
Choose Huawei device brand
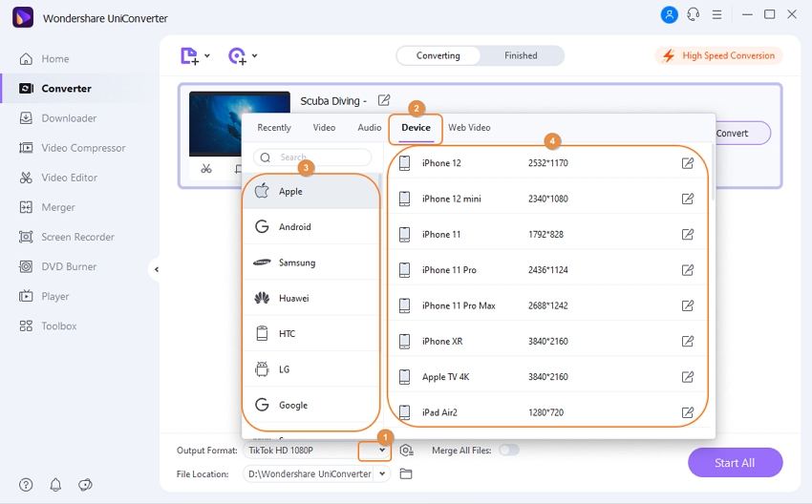[311, 299]
